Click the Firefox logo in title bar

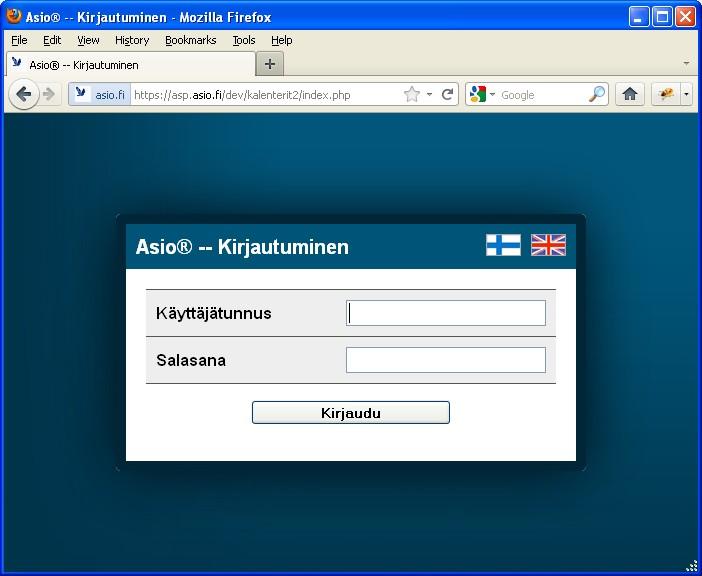13,16
